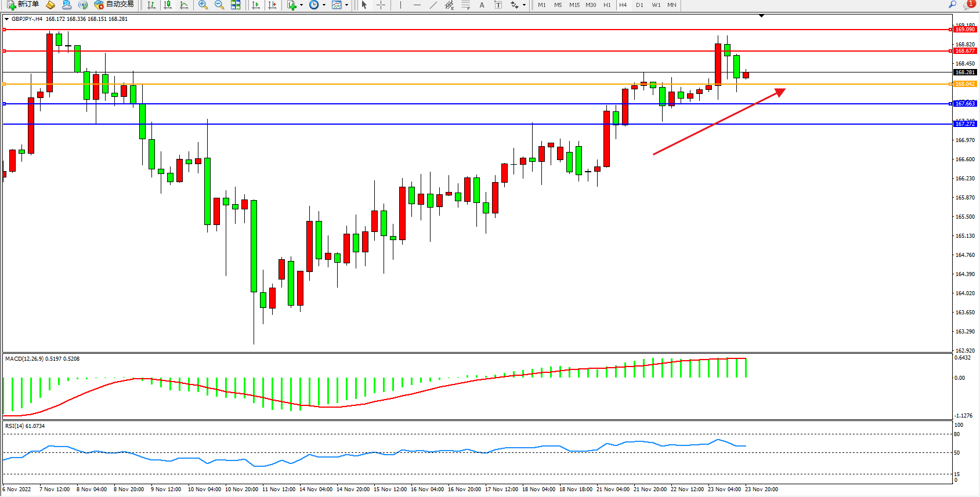Switch to M15 timeframe

point(574,5)
